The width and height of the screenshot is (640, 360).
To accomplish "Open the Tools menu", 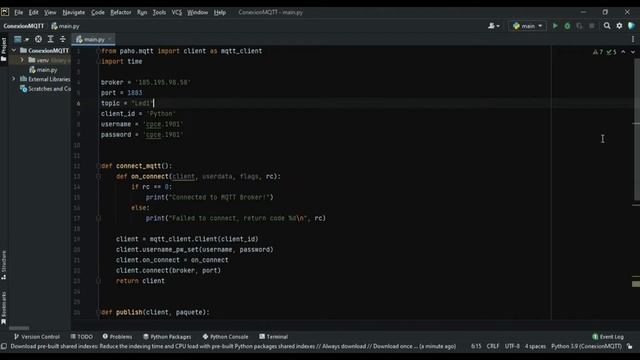I will pos(159,12).
